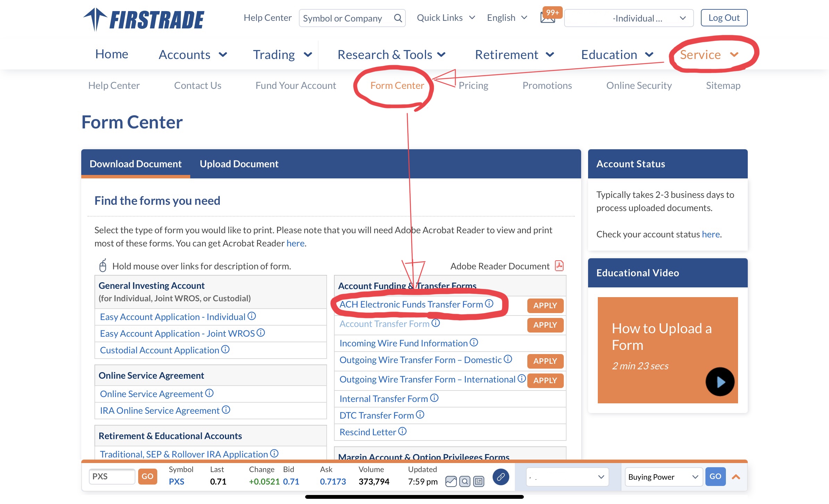
Task: Click APPLY for Outgoing Wire International
Action: click(x=545, y=380)
